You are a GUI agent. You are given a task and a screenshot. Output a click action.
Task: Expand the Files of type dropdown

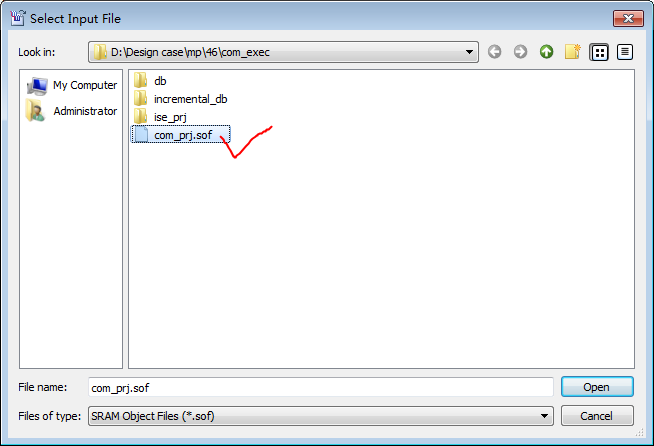(544, 416)
